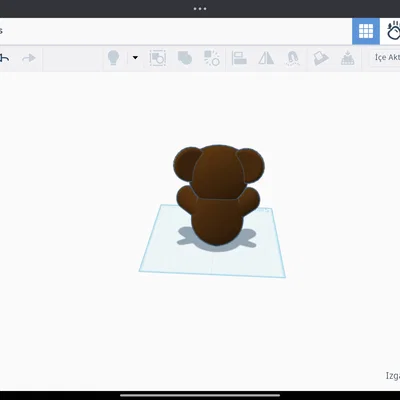Click the merged solid shapes icon
The width and height of the screenshot is (400, 400).
pos(185,58)
